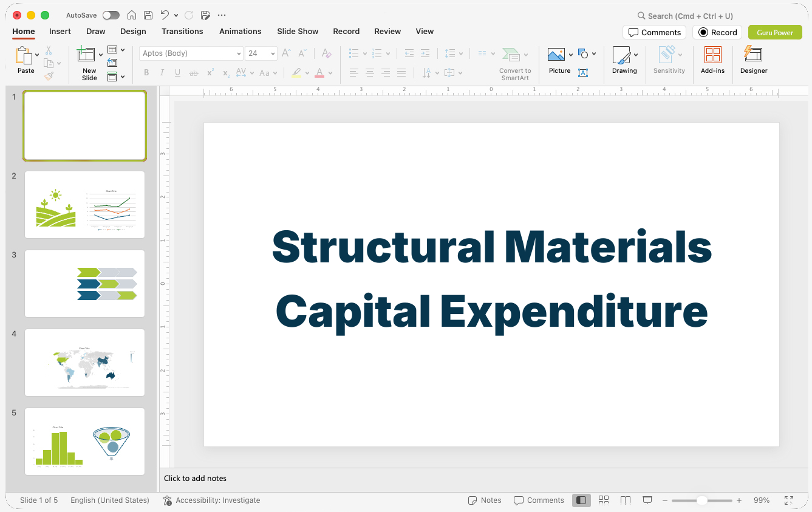The height and width of the screenshot is (512, 812).
Task: Click Notes in the status bar
Action: [x=485, y=500]
